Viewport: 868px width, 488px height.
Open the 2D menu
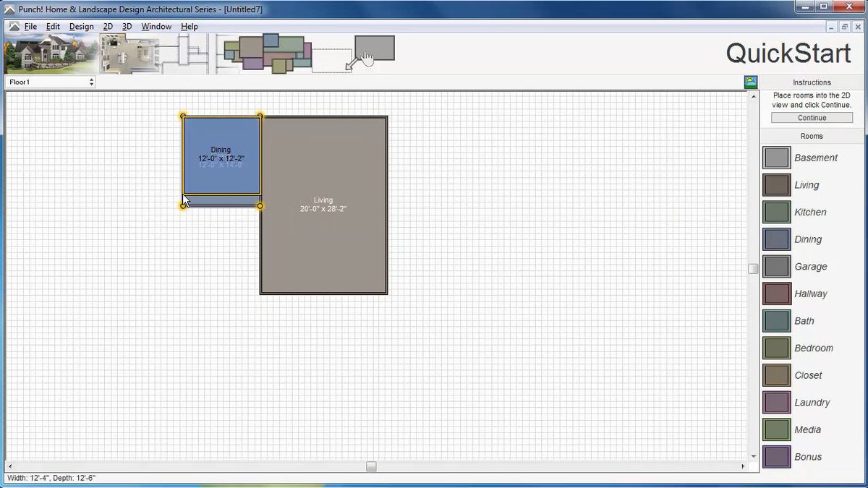point(108,27)
